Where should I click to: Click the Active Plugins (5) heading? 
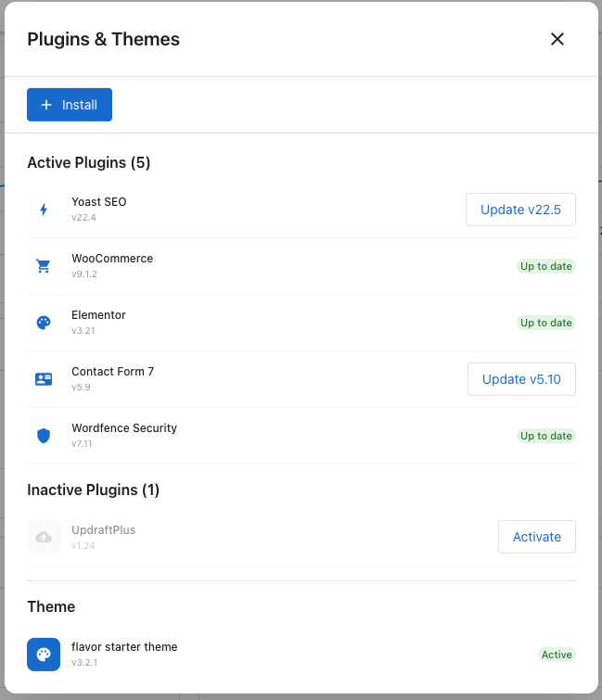[88, 162]
